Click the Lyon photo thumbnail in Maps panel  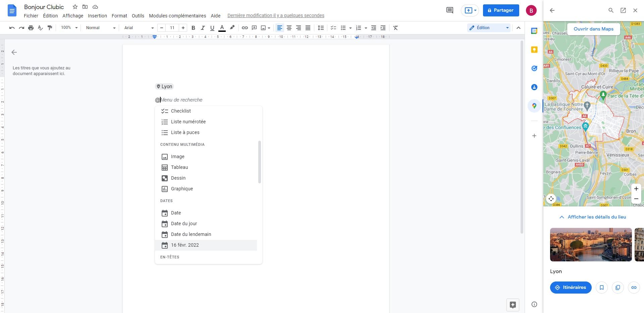pos(591,245)
